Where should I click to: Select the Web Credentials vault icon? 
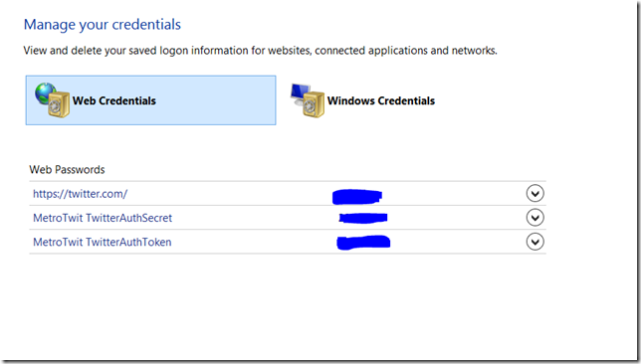click(52, 100)
